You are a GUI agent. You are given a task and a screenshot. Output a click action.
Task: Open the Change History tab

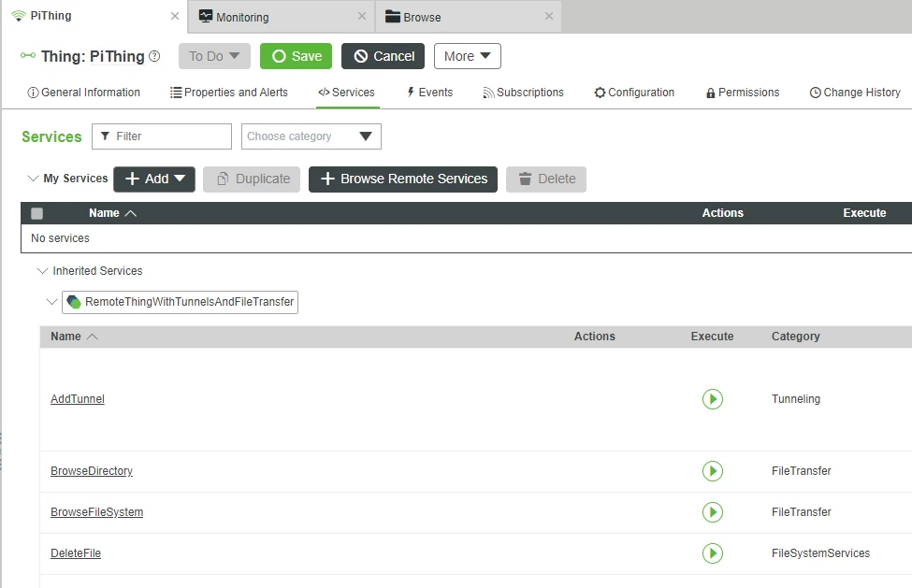[855, 93]
